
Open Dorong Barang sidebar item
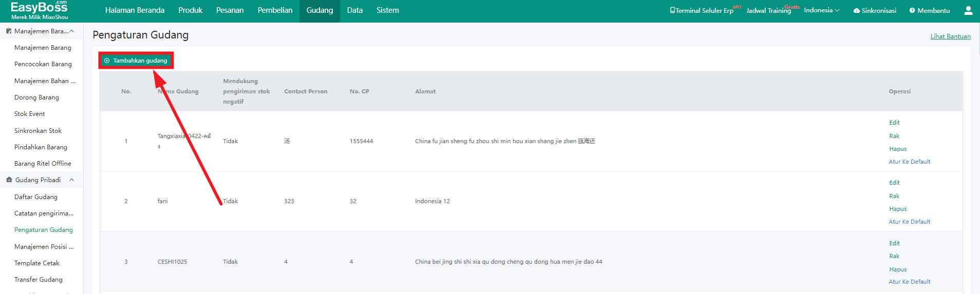[x=36, y=97]
